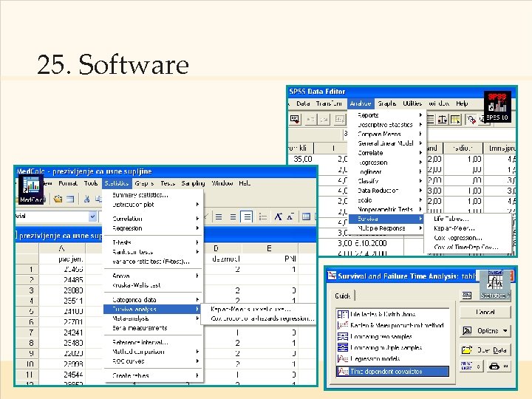The height and width of the screenshot is (399, 532).
Task: Choose Cox proportional-hazards regression in MedCalc
Action: [262, 318]
